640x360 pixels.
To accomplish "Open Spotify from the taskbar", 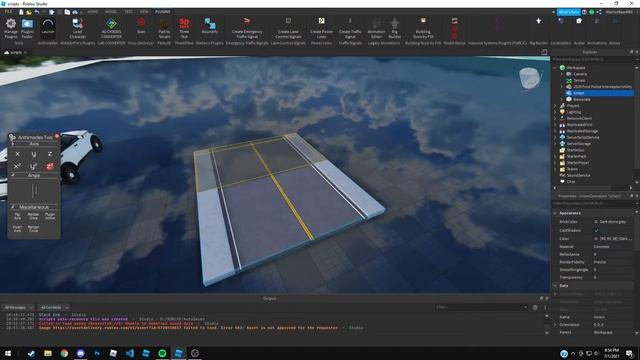I will [162, 353].
